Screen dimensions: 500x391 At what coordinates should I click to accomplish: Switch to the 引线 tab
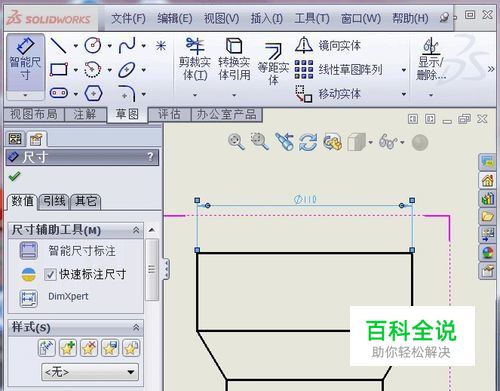pyautogui.click(x=54, y=201)
